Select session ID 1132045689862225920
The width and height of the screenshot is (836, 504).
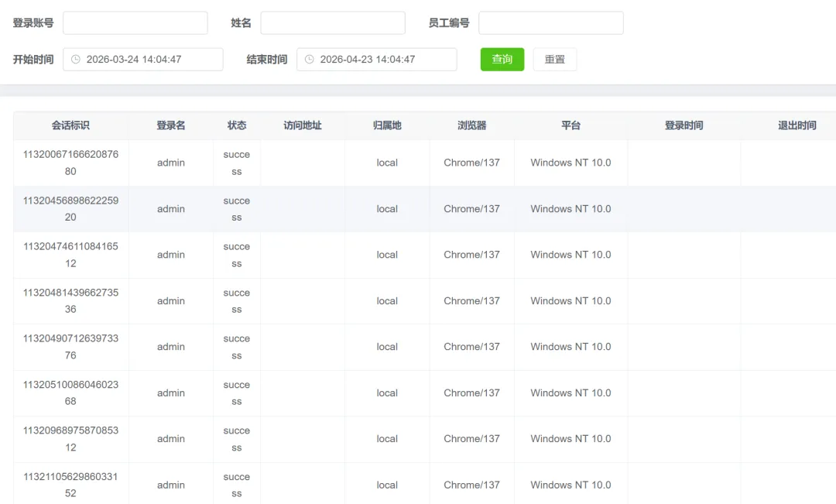point(71,208)
